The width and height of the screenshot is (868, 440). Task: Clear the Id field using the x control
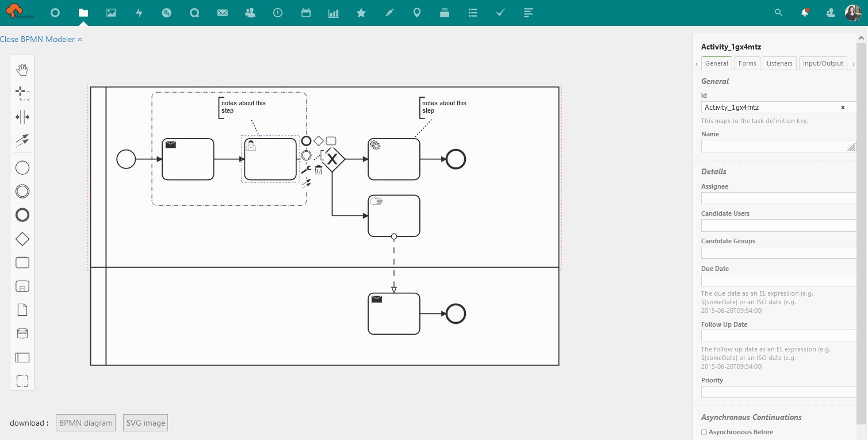[x=842, y=108]
